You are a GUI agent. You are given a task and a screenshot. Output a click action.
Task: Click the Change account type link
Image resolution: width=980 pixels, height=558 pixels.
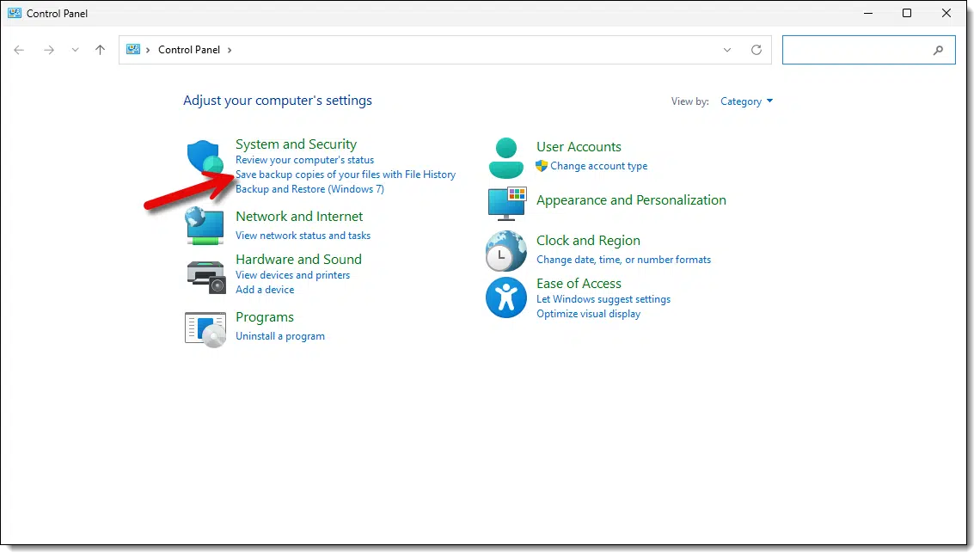click(599, 166)
